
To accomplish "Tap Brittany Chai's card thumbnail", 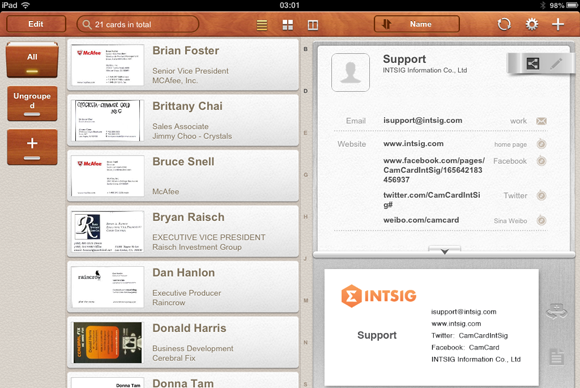I will pyautogui.click(x=108, y=121).
